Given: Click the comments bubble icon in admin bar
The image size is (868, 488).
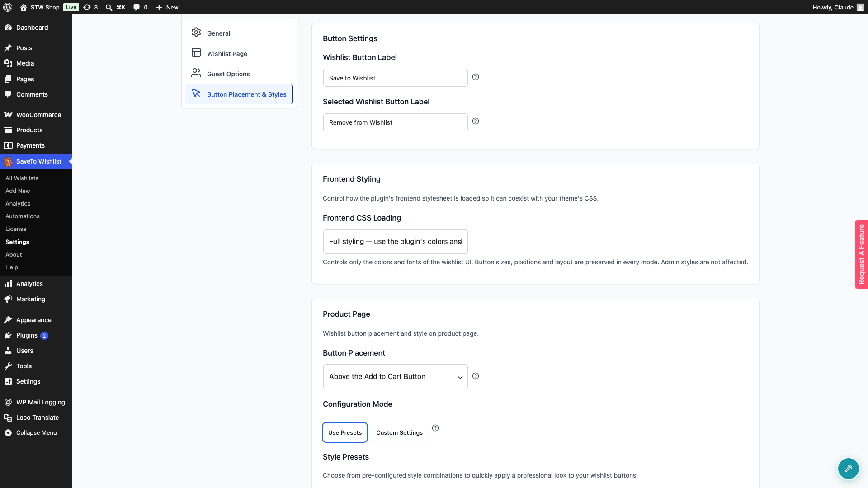Looking at the screenshot, I should 137,7.
